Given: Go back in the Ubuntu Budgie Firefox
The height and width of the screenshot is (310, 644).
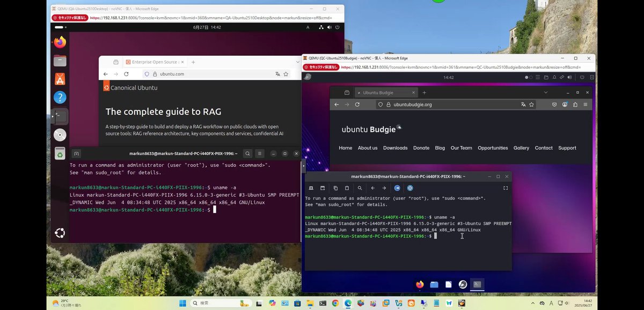Looking at the screenshot, I should coord(336,105).
